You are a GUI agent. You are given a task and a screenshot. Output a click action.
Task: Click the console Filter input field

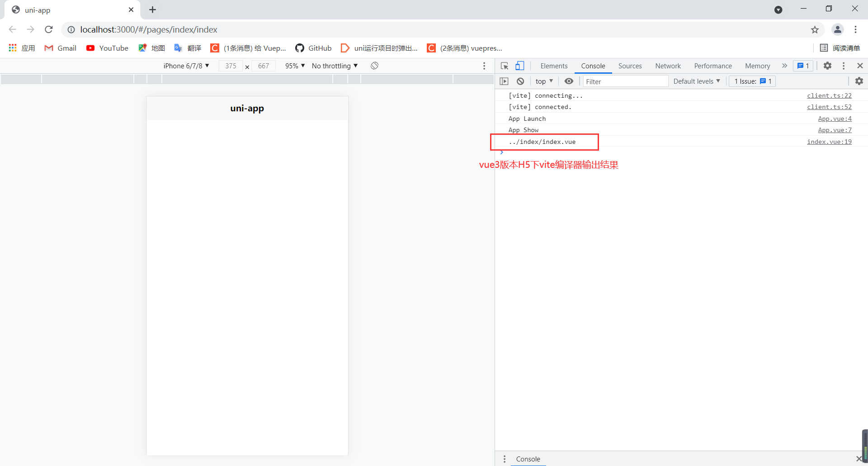pos(625,81)
